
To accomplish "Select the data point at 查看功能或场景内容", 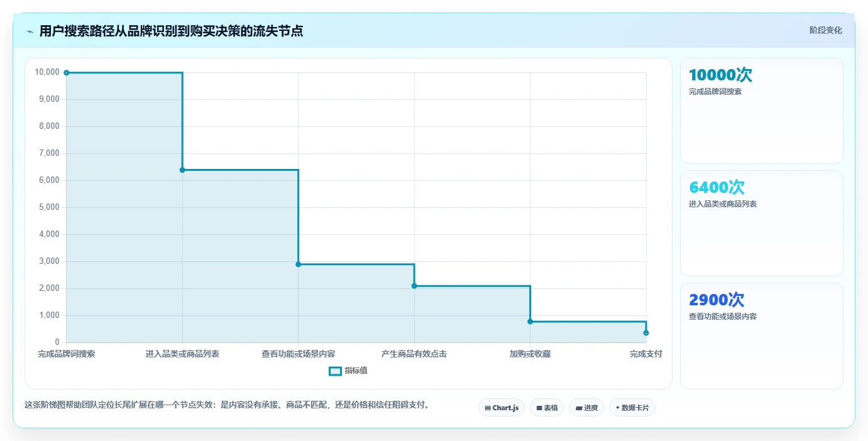I will point(298,264).
